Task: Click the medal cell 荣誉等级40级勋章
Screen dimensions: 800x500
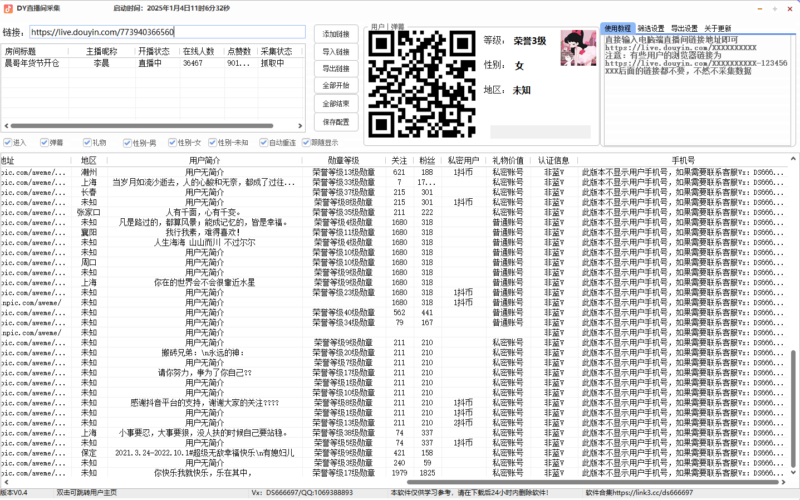Action: 343,312
